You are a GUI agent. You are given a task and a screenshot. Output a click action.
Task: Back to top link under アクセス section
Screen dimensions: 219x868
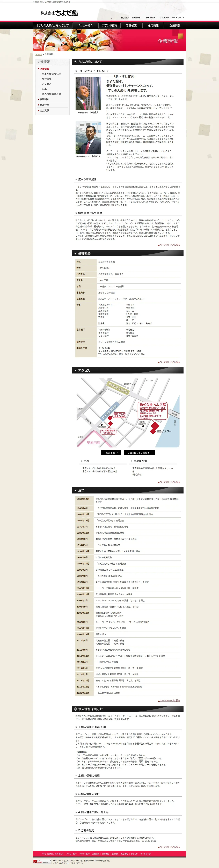[169, 482]
